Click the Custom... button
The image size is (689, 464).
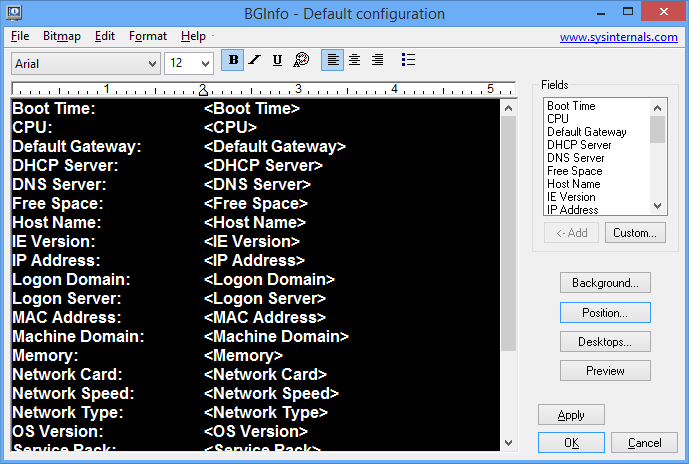(635, 233)
